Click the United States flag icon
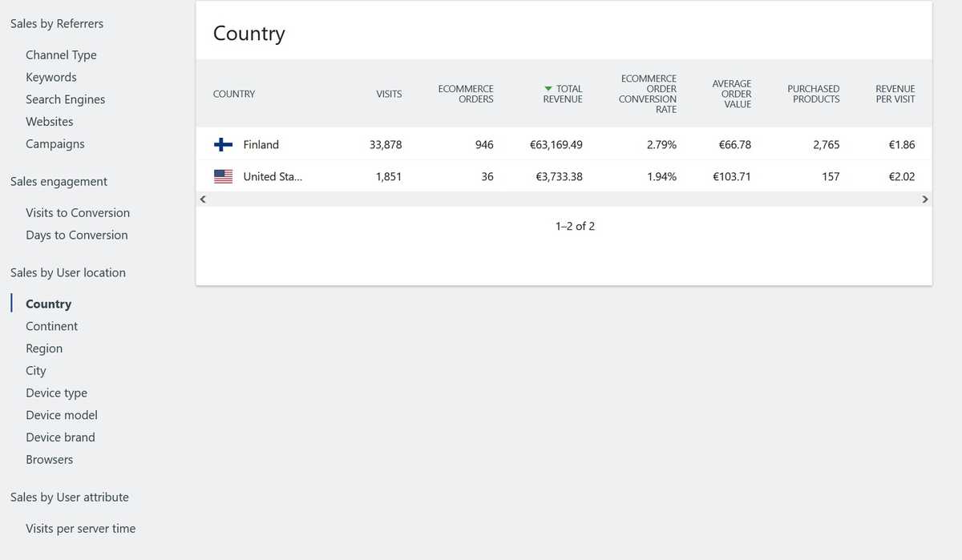The width and height of the screenshot is (962, 560). pyautogui.click(x=223, y=177)
